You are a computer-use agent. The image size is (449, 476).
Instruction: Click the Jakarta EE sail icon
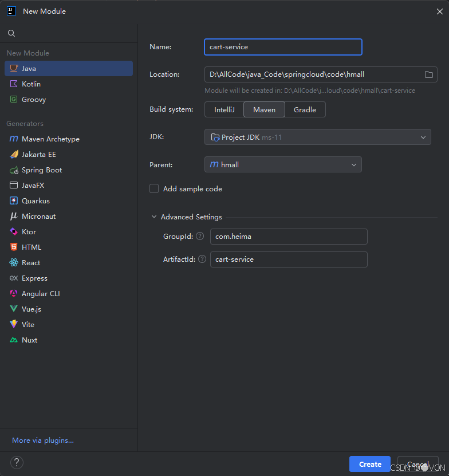pos(14,154)
